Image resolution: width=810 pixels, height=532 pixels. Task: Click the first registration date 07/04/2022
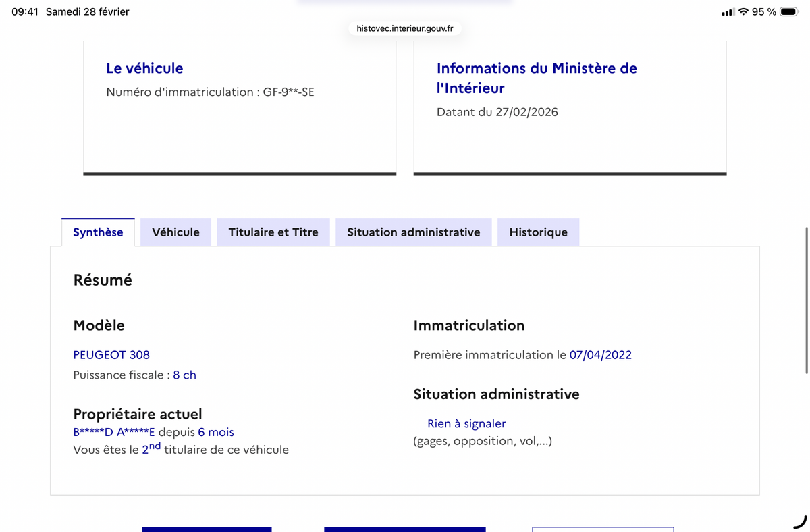601,355
